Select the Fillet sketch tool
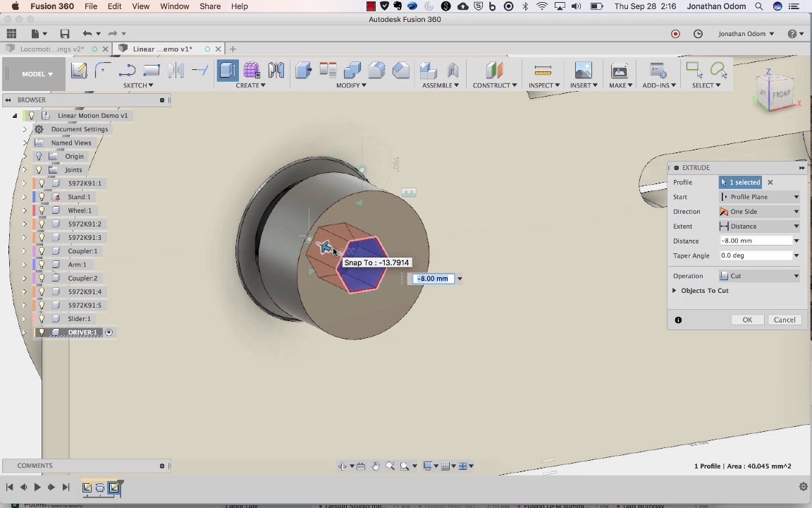 click(103, 70)
